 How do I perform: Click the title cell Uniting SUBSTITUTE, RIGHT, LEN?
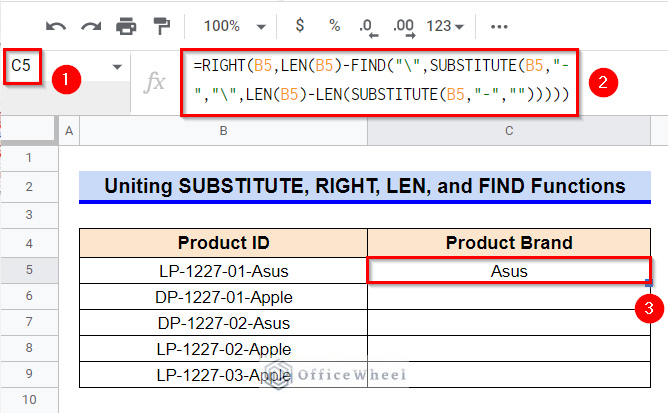365,186
